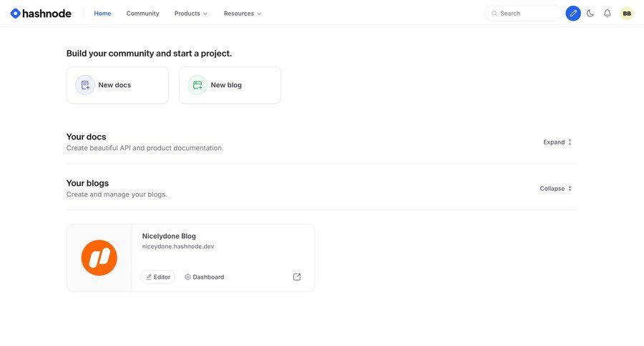Toggle dark mode with moon icon
Image resolution: width=644 pixels, height=346 pixels.
coord(590,14)
